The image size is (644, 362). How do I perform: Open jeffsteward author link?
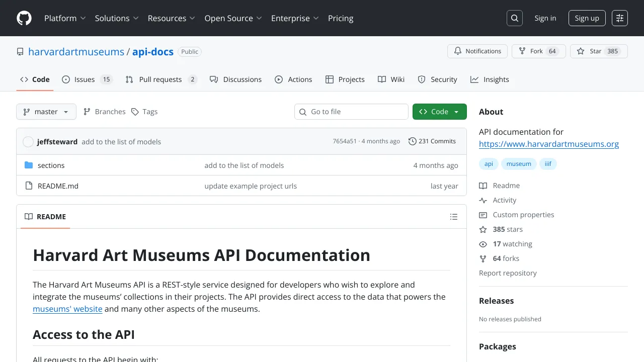click(57, 142)
